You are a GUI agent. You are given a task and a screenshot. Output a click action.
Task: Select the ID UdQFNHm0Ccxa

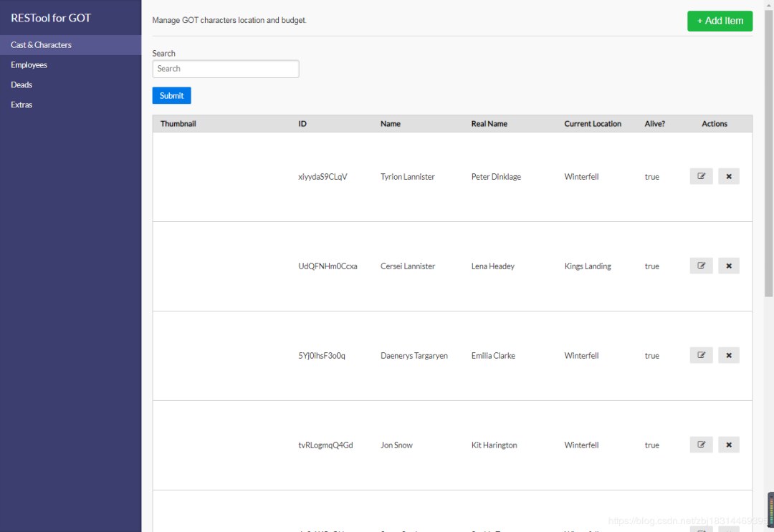(x=328, y=266)
